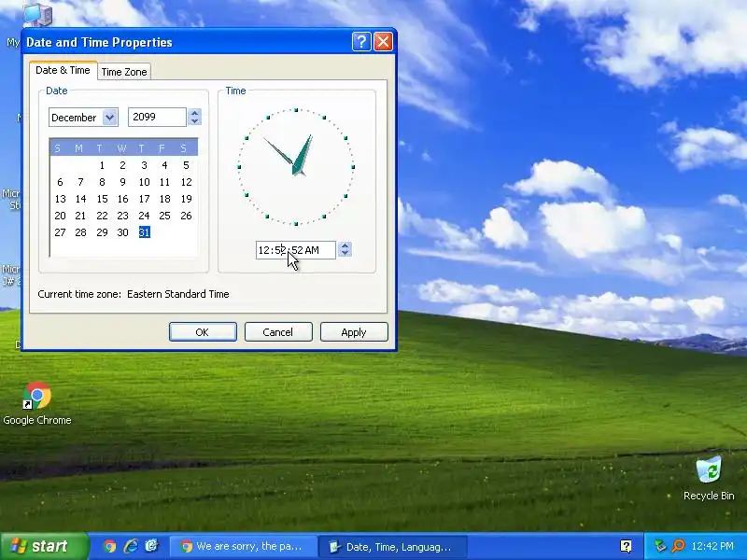This screenshot has width=747, height=560.
Task: Increase the year with up arrow
Action: [x=194, y=113]
